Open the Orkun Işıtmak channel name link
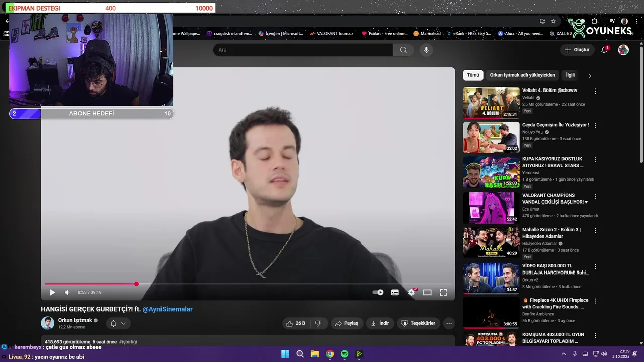644x362 pixels. click(74, 320)
